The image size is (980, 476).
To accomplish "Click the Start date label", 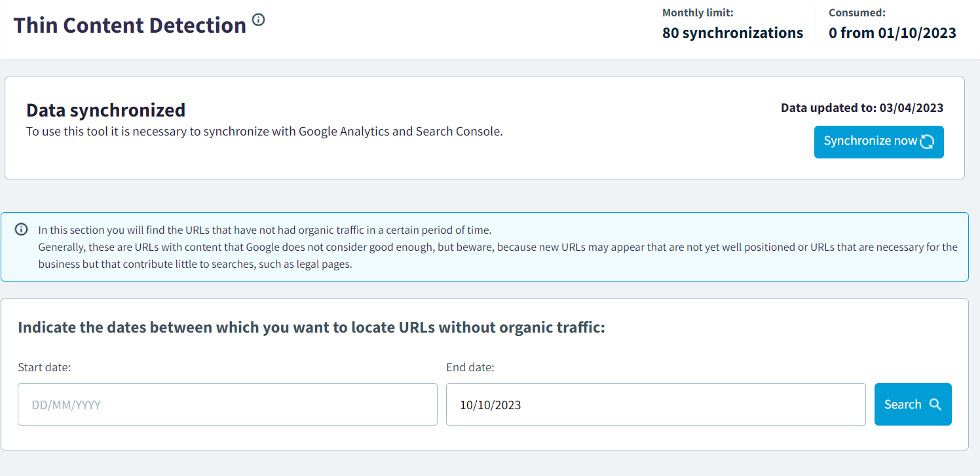I will (x=44, y=367).
